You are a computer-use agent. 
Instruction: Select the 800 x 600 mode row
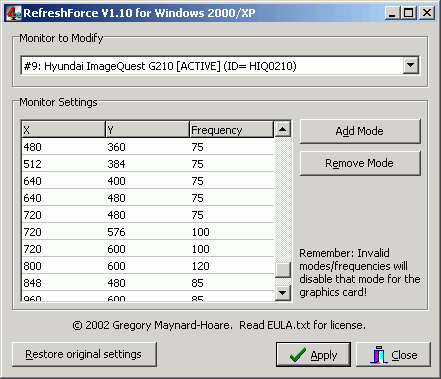(x=148, y=266)
